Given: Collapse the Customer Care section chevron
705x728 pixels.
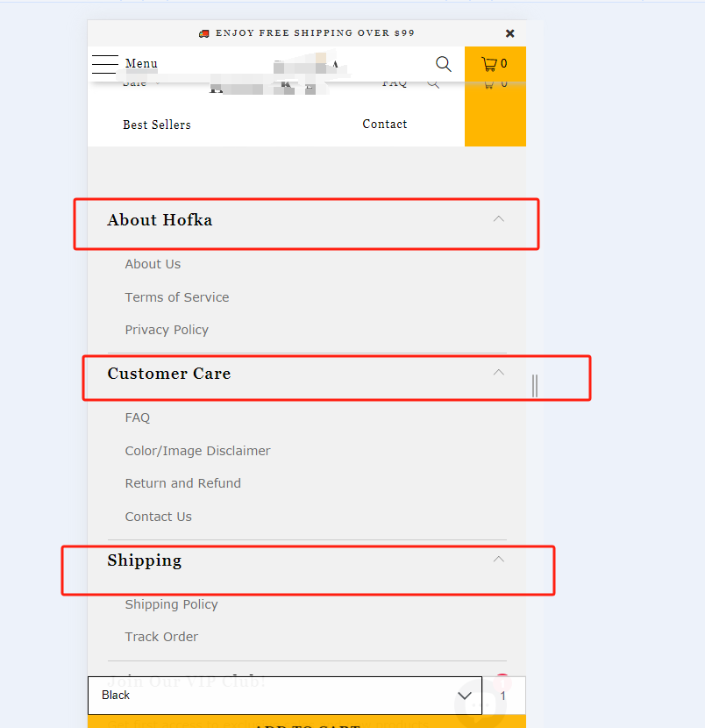Looking at the screenshot, I should click(498, 373).
